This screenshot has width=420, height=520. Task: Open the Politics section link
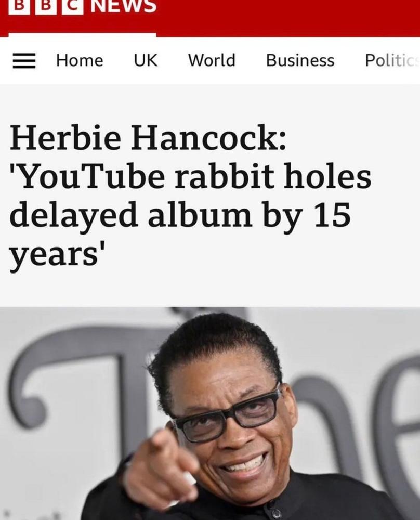point(392,60)
